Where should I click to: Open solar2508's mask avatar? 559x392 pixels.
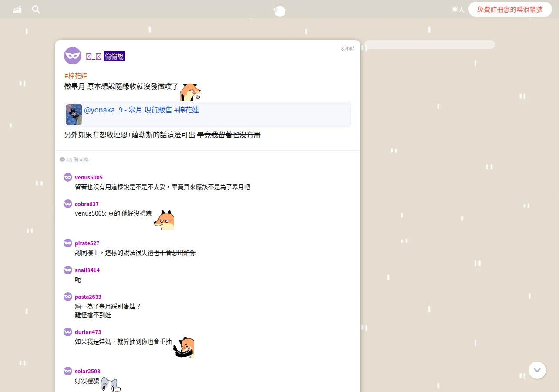click(68, 371)
